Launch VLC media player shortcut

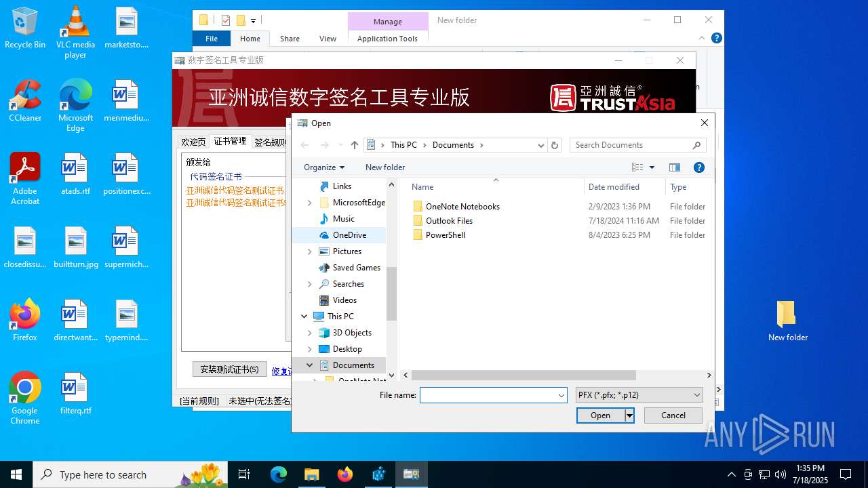point(75,33)
